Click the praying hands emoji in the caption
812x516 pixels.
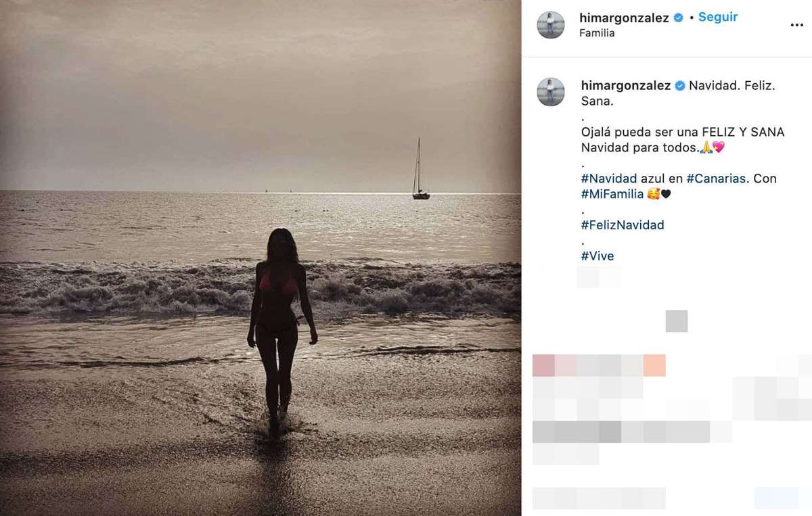[706, 147]
